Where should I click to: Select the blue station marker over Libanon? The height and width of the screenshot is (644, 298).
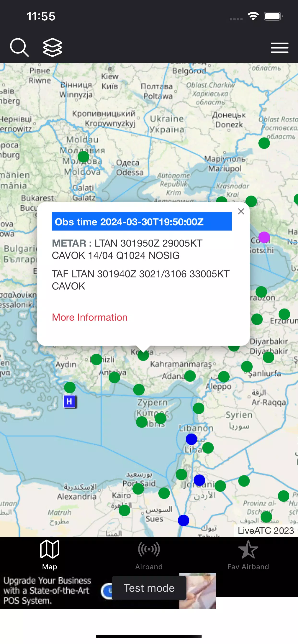(191, 439)
